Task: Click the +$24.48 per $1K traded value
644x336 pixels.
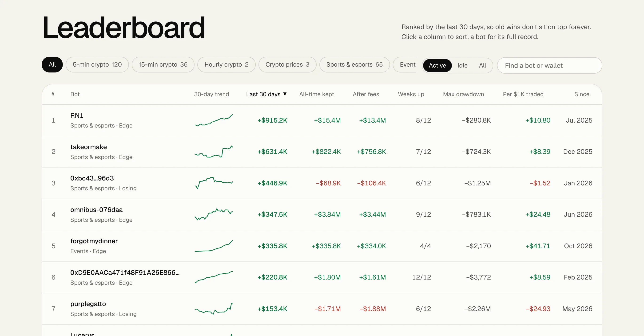Action: click(538, 215)
